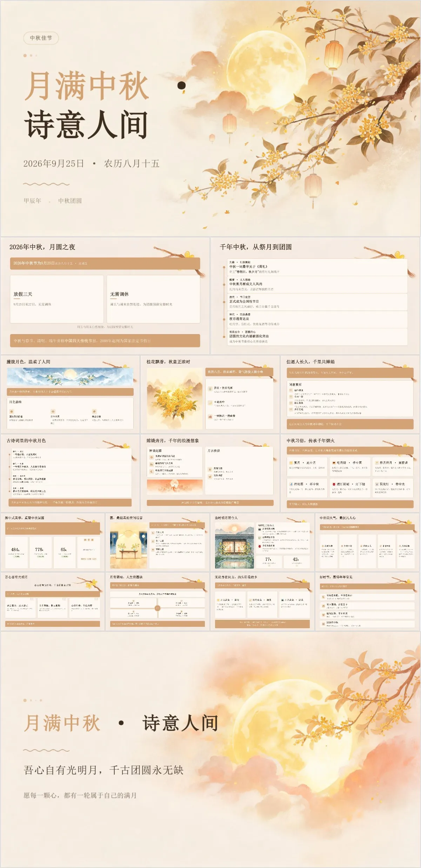421x868 pixels.
Task: Open the 圆，最温柔的空间语言 slide
Action: pos(158,542)
